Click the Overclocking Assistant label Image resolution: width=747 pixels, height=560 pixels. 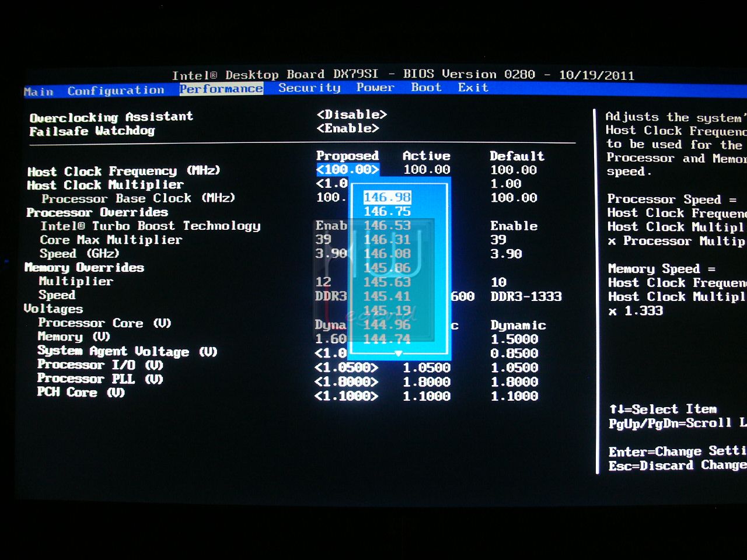(111, 117)
